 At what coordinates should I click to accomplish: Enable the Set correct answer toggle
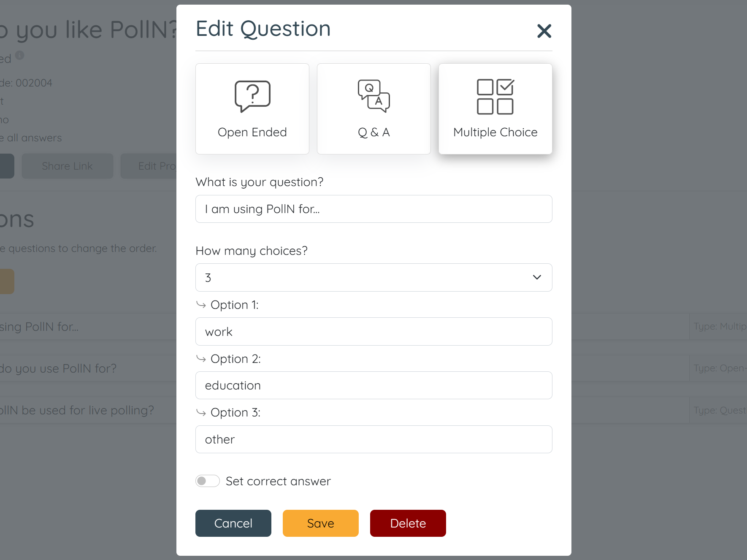tap(207, 481)
